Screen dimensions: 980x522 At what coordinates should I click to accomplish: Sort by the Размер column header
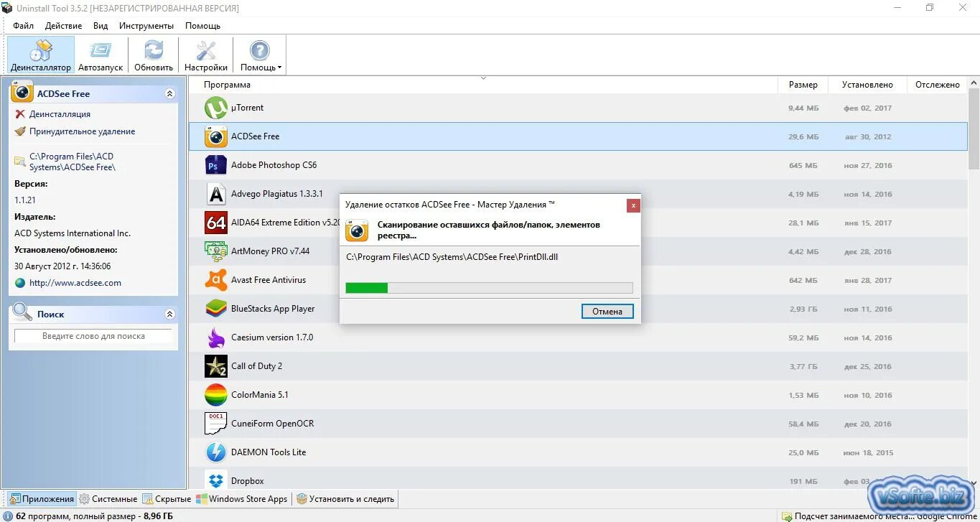803,85
